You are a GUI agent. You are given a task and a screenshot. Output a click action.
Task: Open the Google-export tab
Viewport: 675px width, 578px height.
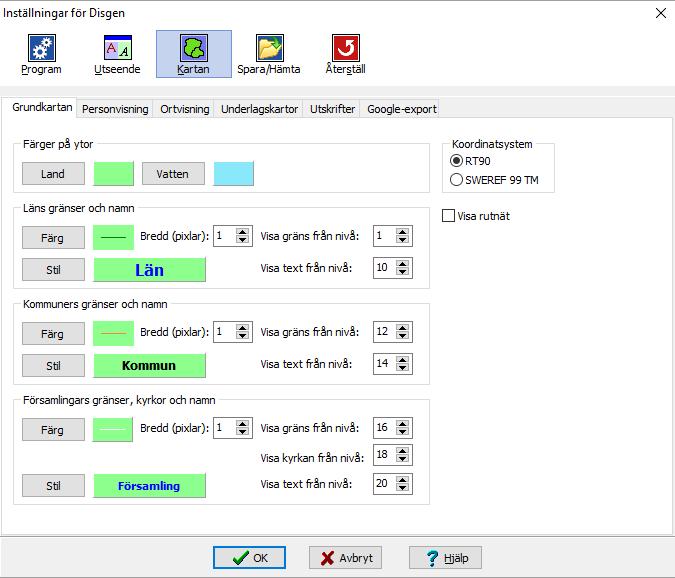pos(402,109)
